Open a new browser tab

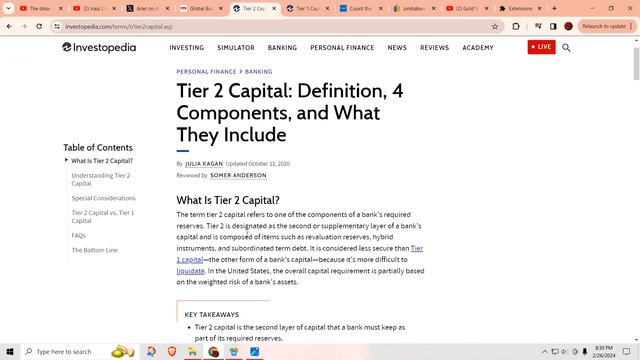(554, 8)
